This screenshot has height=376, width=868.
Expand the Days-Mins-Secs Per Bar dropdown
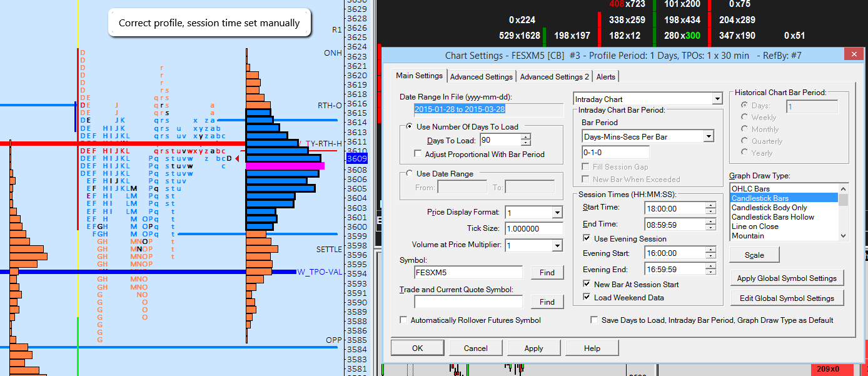point(708,136)
